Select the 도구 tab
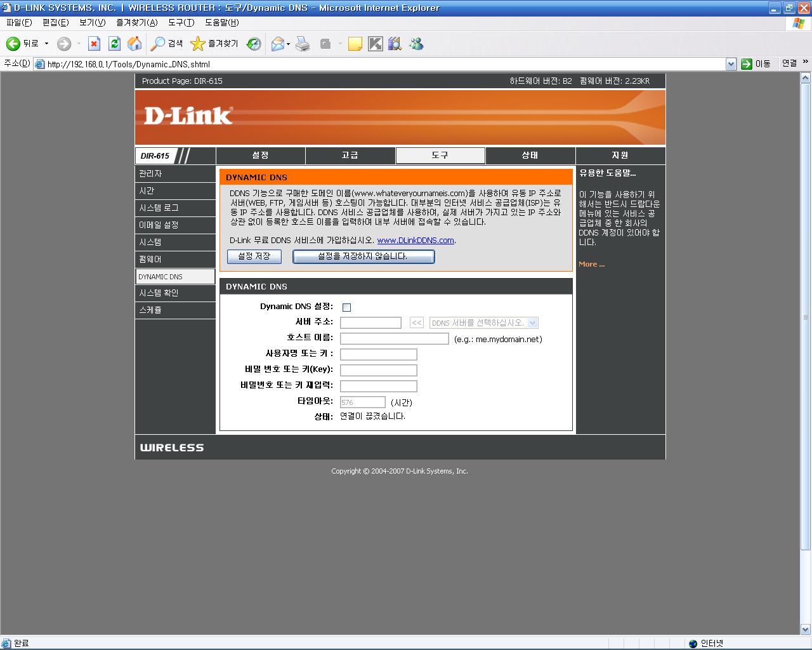 click(440, 156)
